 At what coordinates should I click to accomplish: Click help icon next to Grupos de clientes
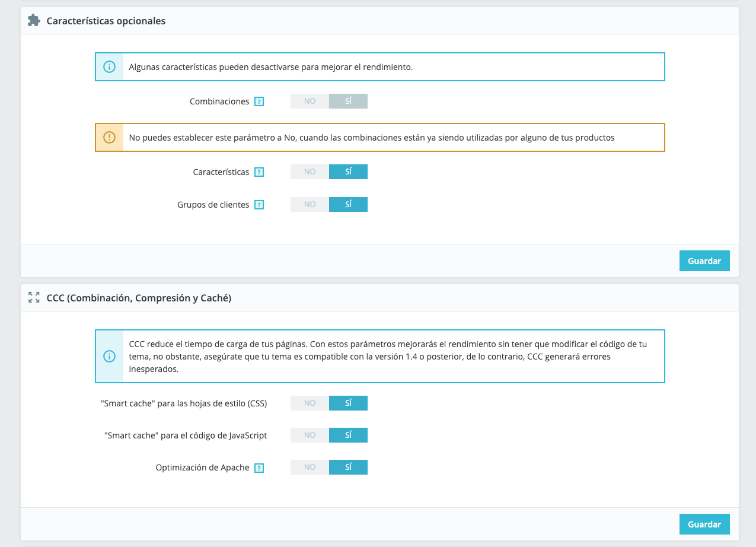pyautogui.click(x=259, y=205)
